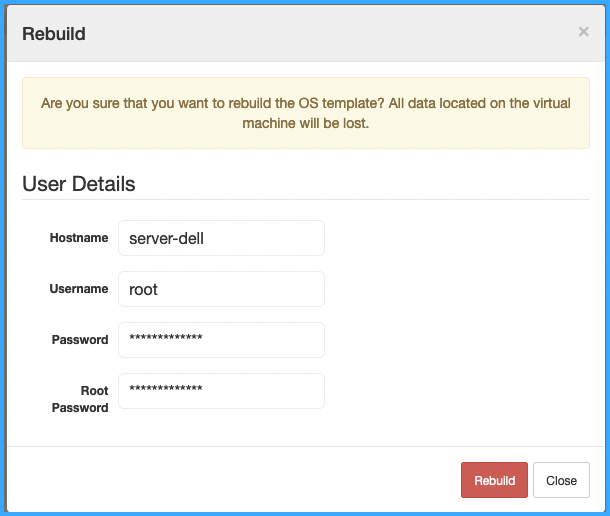
Task: Place cursor after root text in Username
Action: (159, 289)
